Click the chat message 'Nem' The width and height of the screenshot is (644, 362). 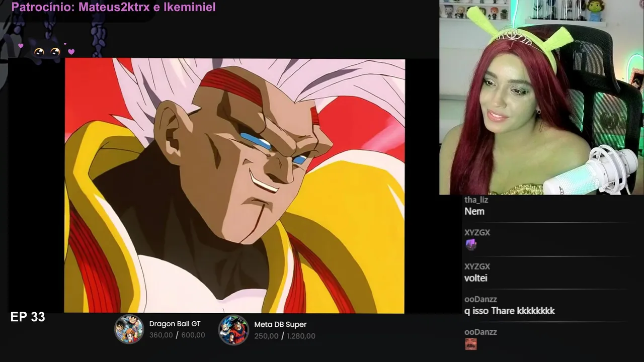point(474,211)
